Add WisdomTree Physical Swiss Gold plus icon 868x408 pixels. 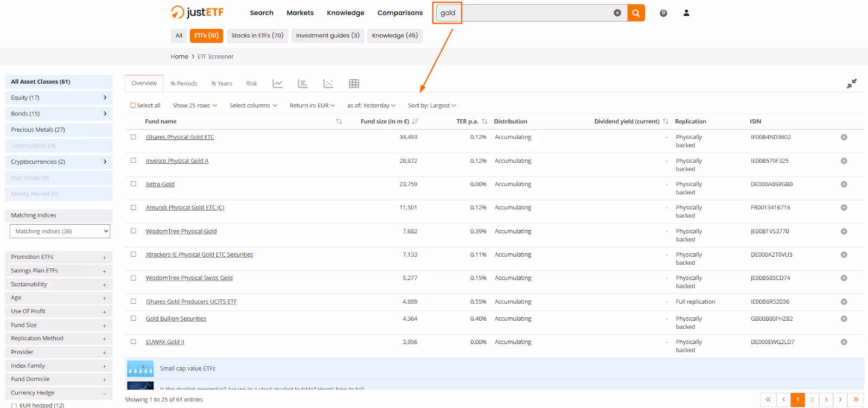point(844,278)
